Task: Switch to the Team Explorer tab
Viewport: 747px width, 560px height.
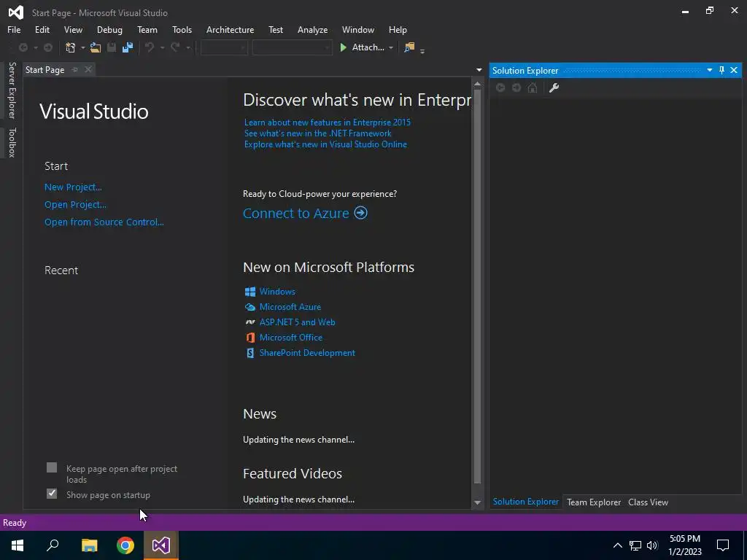Action: (x=594, y=502)
